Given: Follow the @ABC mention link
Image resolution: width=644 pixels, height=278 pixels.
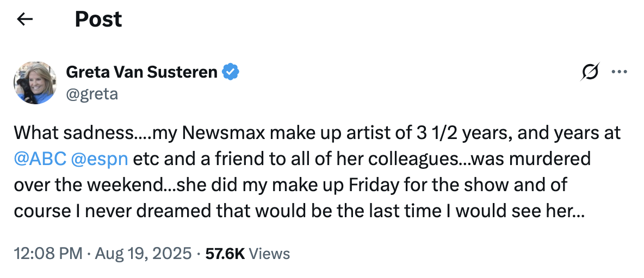Looking at the screenshot, I should coord(40,159).
